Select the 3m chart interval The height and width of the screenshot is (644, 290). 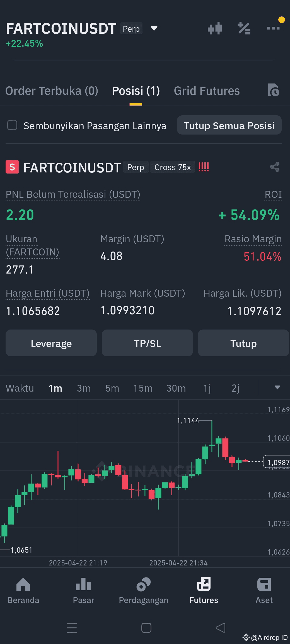tap(84, 388)
